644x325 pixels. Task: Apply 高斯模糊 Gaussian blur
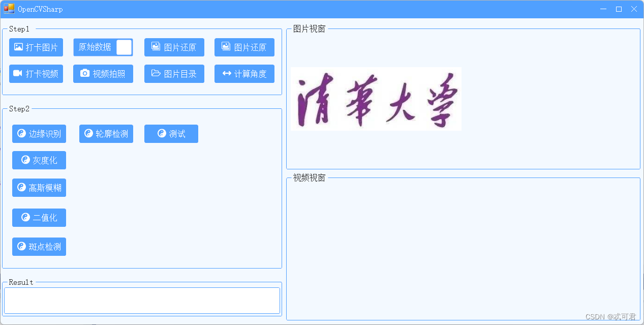click(x=39, y=187)
